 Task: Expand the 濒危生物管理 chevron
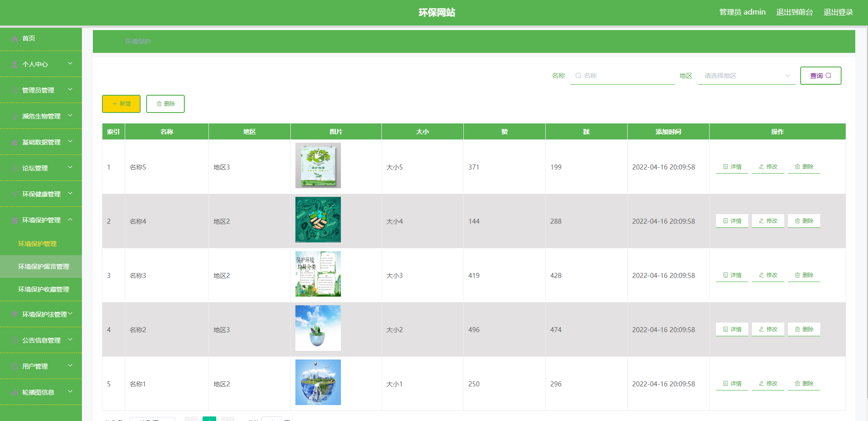pos(70,115)
